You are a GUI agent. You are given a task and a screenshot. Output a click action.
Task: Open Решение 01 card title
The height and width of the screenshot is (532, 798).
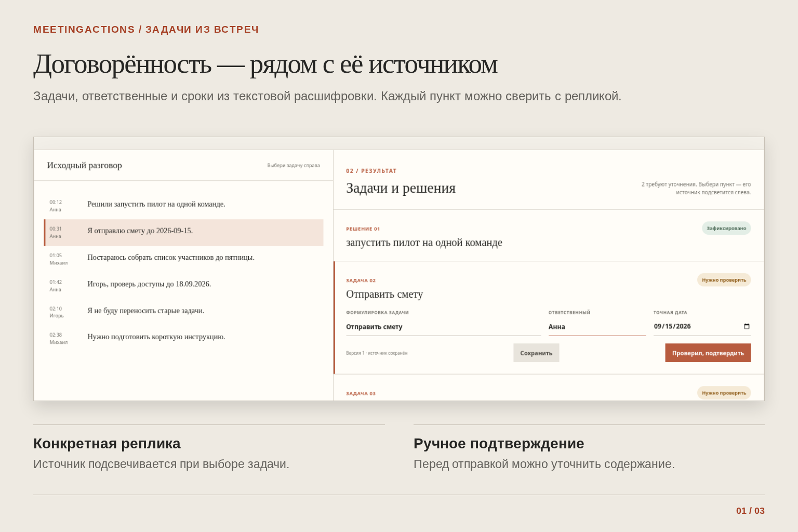424,243
